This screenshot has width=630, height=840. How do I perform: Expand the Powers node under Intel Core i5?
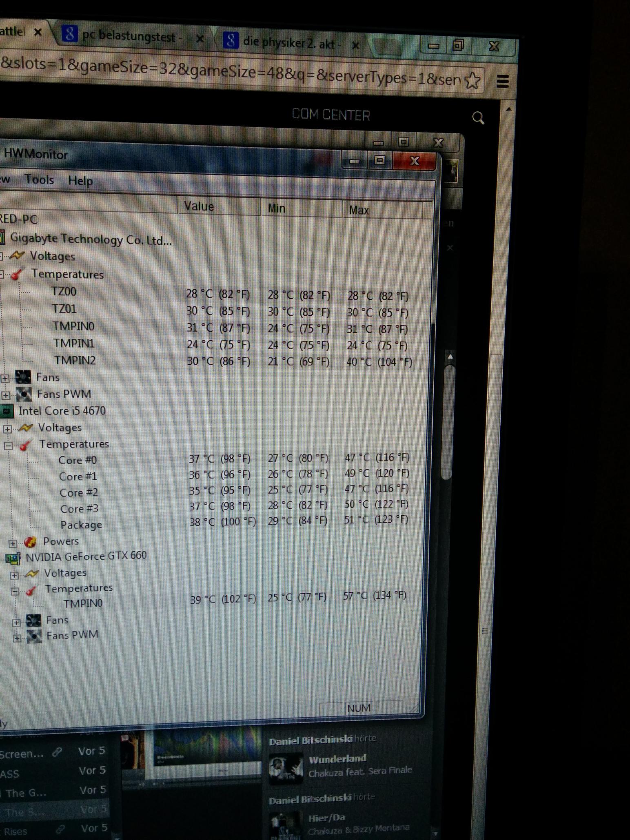13,543
